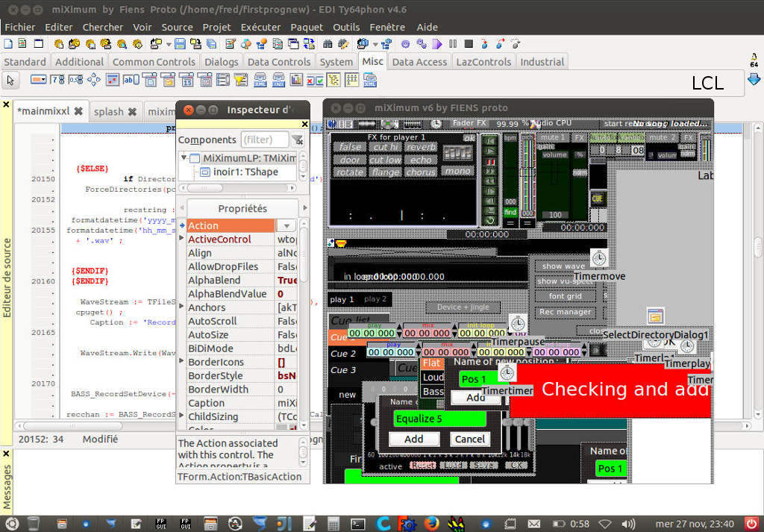Toggle the yellow CUE button

598,198
